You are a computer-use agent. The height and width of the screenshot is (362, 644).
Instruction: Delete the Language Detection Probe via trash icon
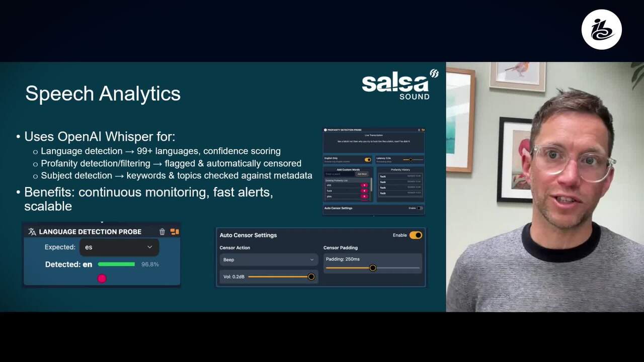point(162,232)
